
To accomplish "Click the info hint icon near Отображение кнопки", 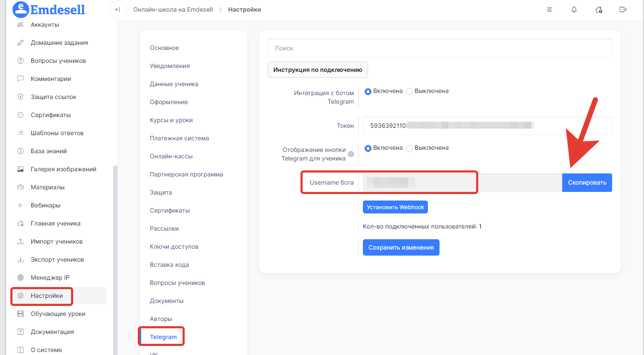I will pos(351,154).
